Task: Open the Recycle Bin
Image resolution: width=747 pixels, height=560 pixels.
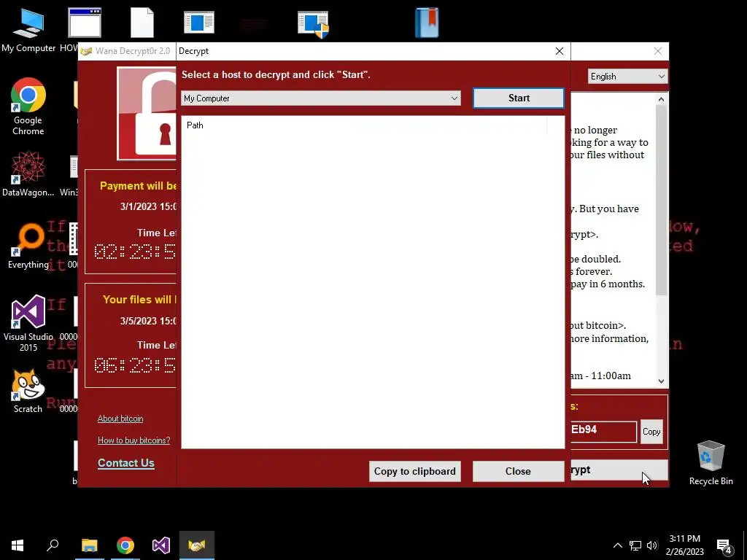Action: [x=711, y=463]
